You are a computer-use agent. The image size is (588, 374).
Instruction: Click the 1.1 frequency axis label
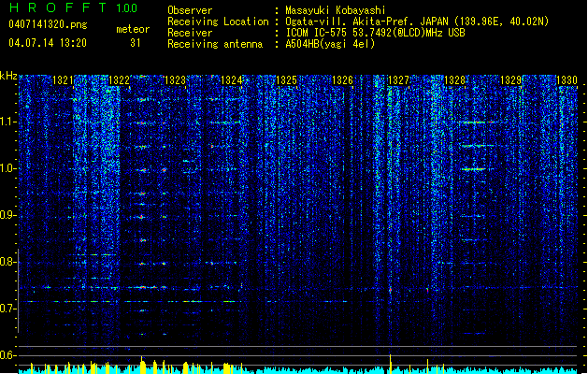[x=8, y=122]
